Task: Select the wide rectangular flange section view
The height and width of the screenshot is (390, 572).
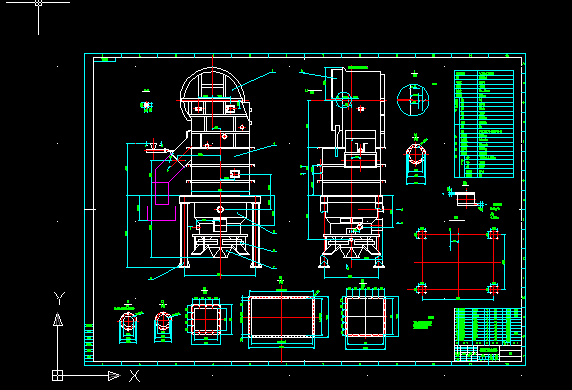Action: pyautogui.click(x=282, y=317)
